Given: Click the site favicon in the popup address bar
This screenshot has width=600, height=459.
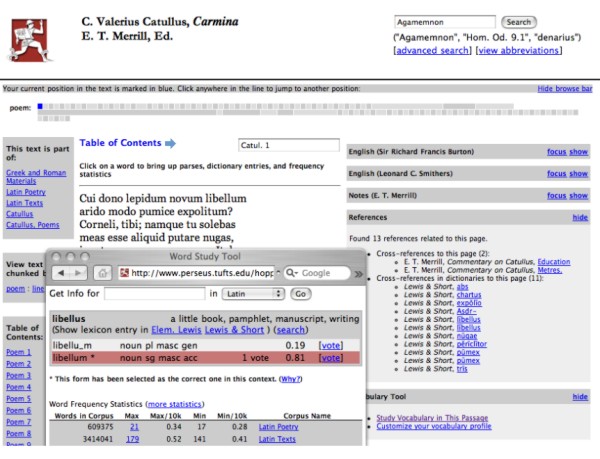Looking at the screenshot, I should 123,272.
